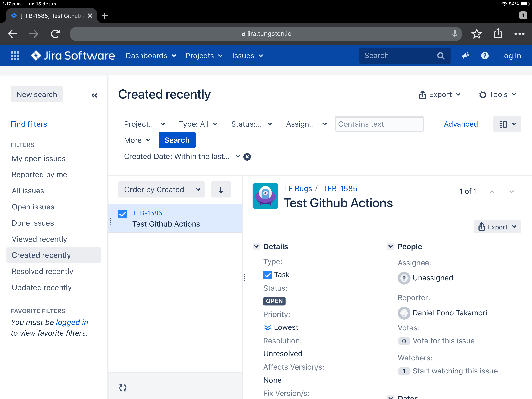532x399 pixels.
Task: Open the Projects menu
Action: [204, 56]
